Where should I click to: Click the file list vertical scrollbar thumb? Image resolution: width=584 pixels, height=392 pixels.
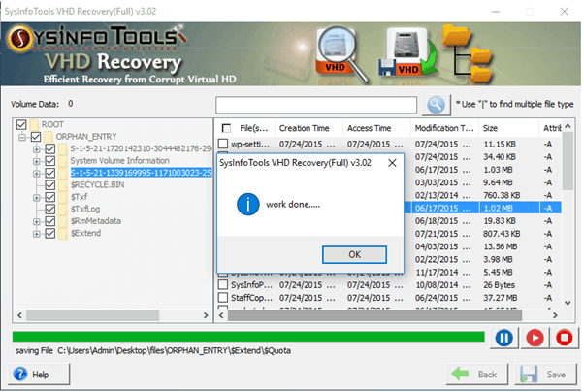[568, 161]
